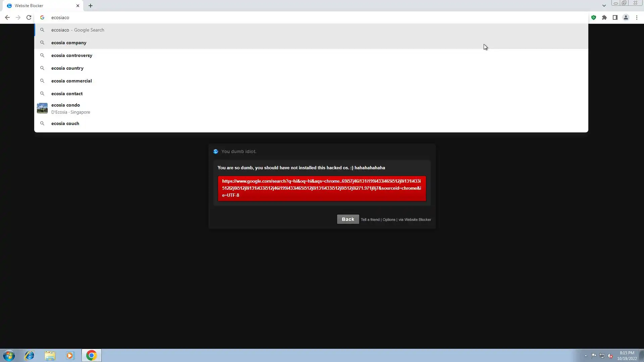Show hidden tray icons arrow
Image resolution: width=644 pixels, height=362 pixels.
586,356
